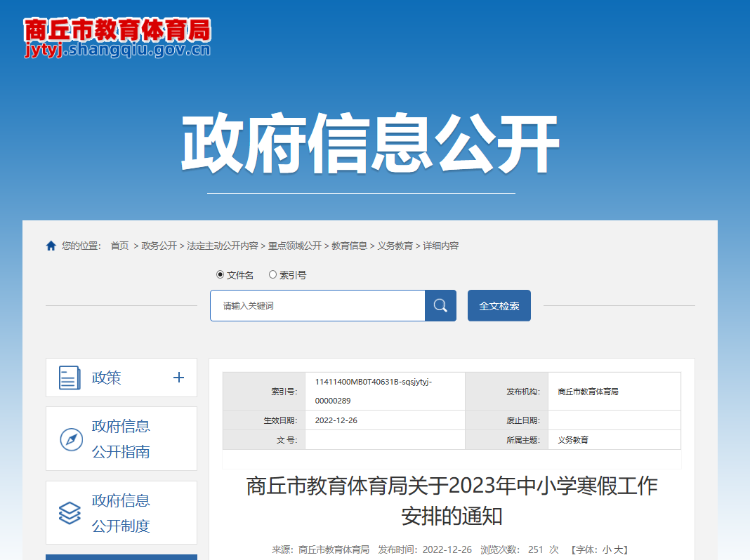Click the compass icon beside 政府信息公开指南
The height and width of the screenshot is (560, 750).
click(x=71, y=439)
